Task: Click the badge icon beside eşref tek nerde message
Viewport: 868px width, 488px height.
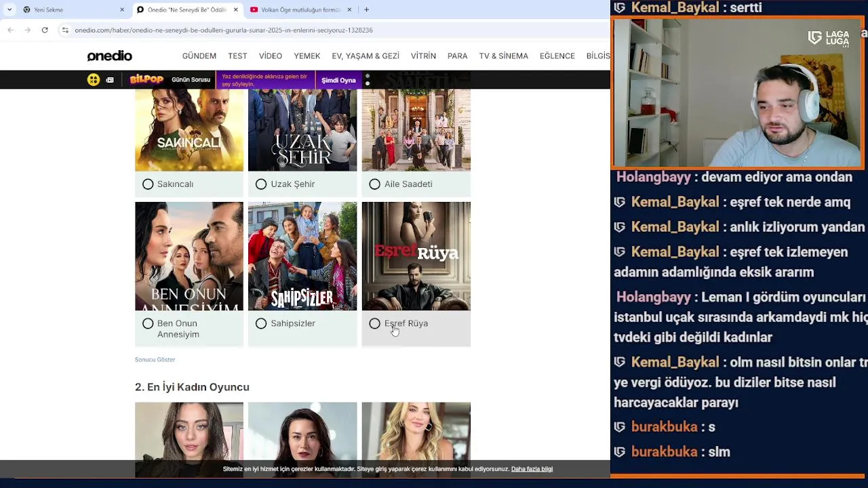Action: (619, 202)
